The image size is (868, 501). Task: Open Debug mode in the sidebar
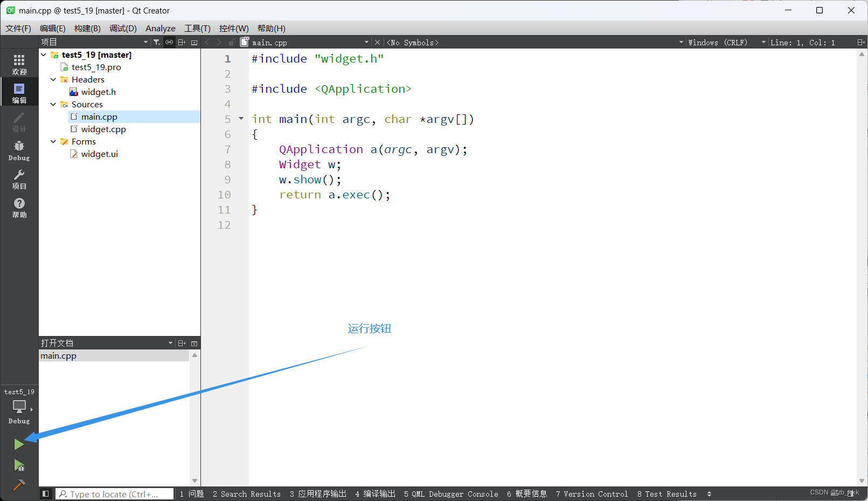pos(19,150)
